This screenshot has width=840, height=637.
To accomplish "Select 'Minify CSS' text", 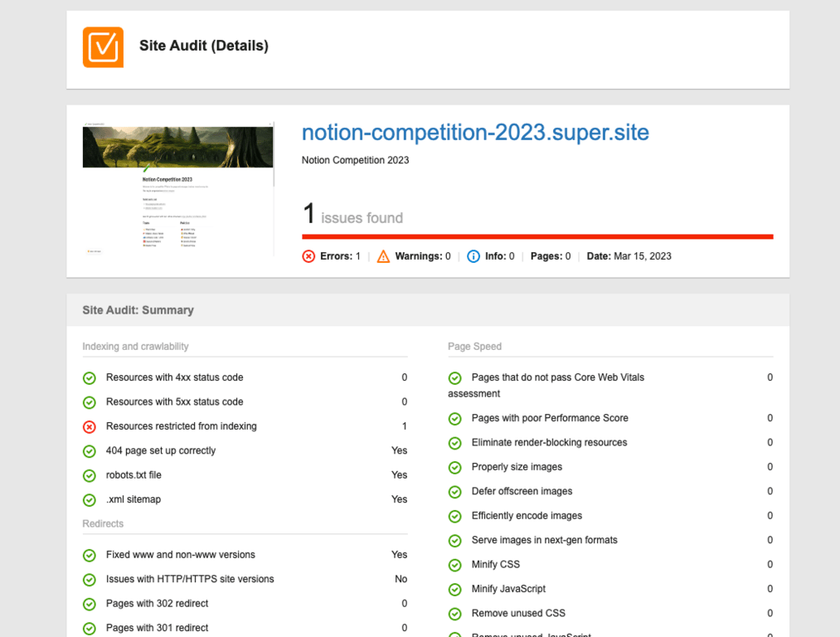I will coord(496,564).
